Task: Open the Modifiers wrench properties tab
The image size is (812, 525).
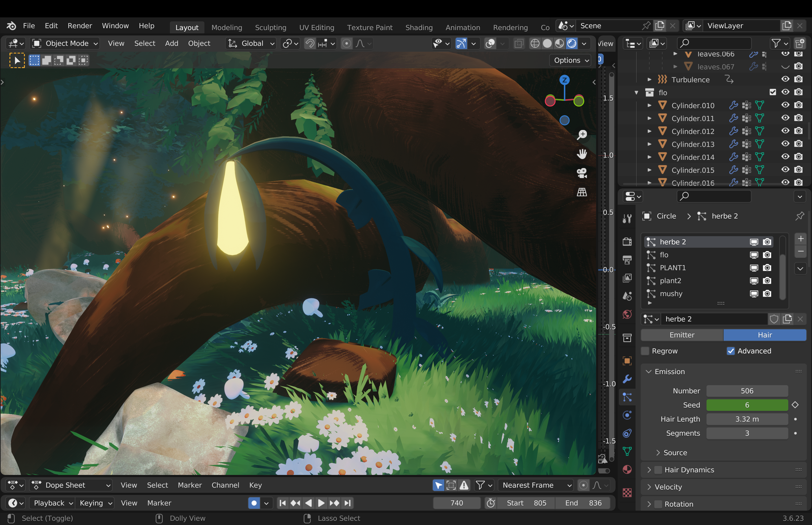Action: click(x=627, y=379)
